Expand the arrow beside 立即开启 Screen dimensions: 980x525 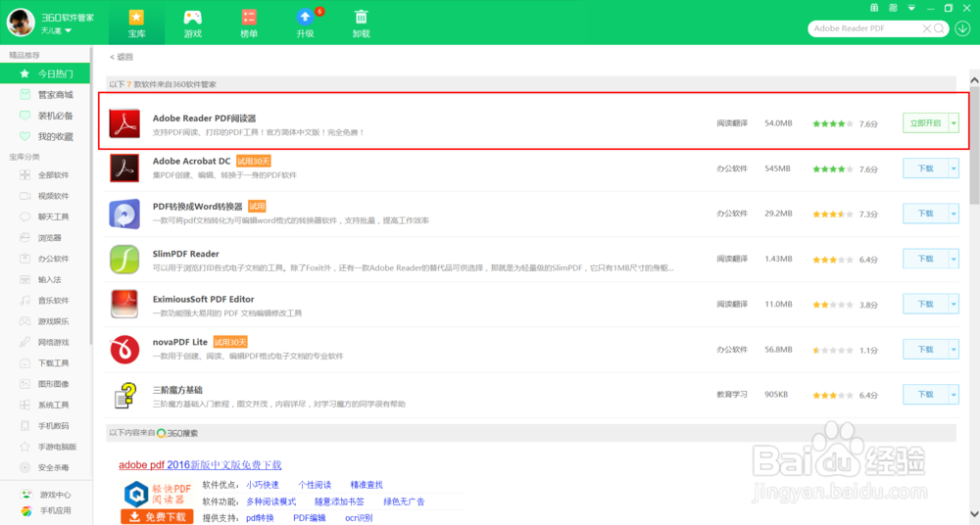[x=954, y=123]
